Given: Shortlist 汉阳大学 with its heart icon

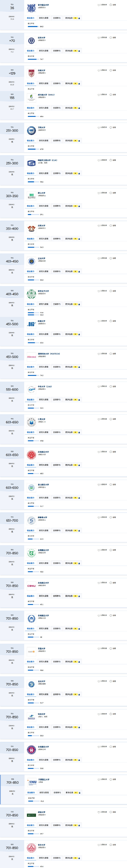Looking at the screenshot, I should (99, 128).
